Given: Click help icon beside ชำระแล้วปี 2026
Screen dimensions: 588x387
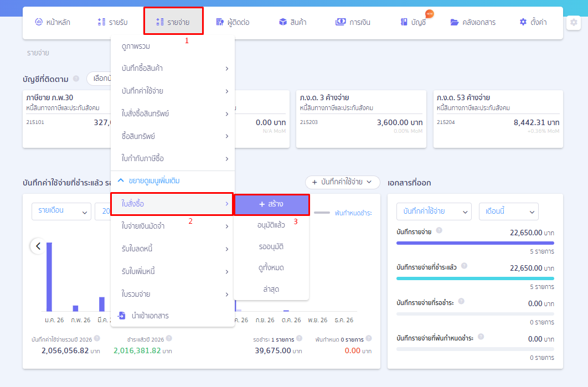Looking at the screenshot, I should tap(169, 338).
